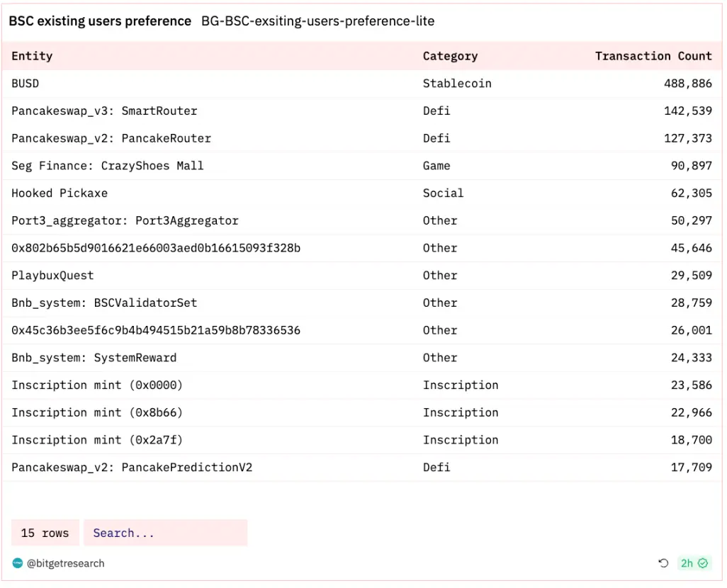
Task: Click the 15 rows counter
Action: tap(45, 533)
